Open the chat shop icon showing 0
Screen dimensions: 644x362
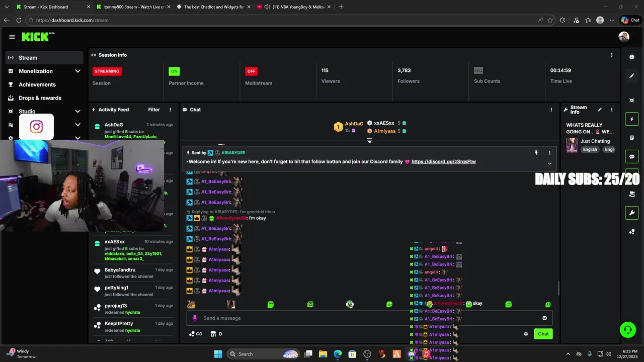[x=216, y=334]
